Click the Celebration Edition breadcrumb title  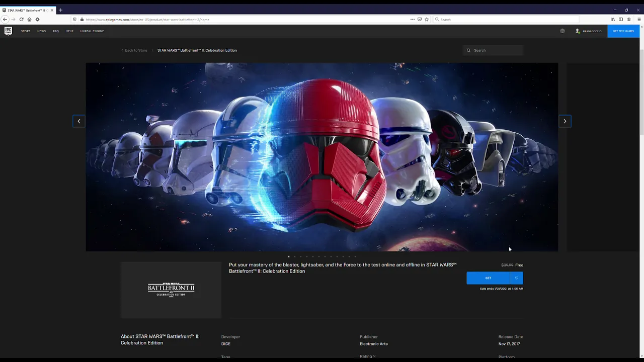click(x=197, y=50)
